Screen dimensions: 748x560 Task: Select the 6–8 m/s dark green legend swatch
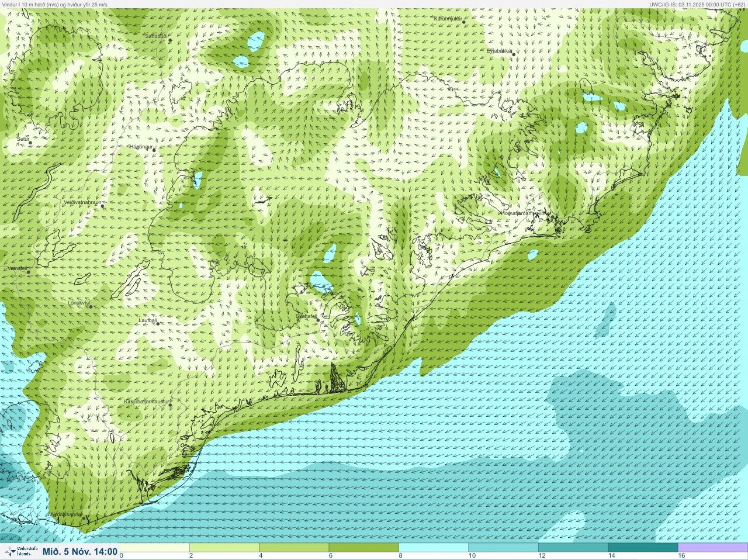point(364,548)
